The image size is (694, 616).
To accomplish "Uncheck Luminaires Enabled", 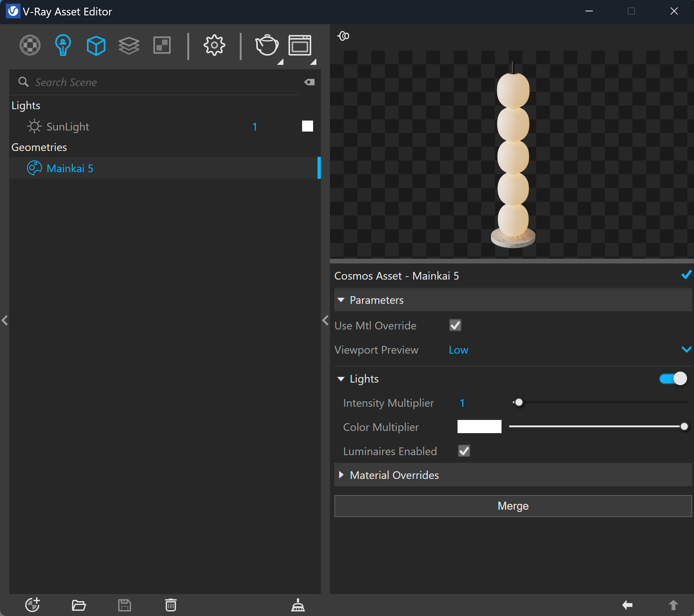I will [464, 451].
